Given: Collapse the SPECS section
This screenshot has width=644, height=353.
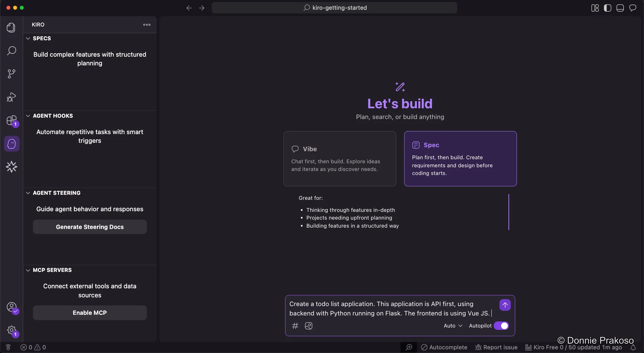Looking at the screenshot, I should pyautogui.click(x=28, y=38).
